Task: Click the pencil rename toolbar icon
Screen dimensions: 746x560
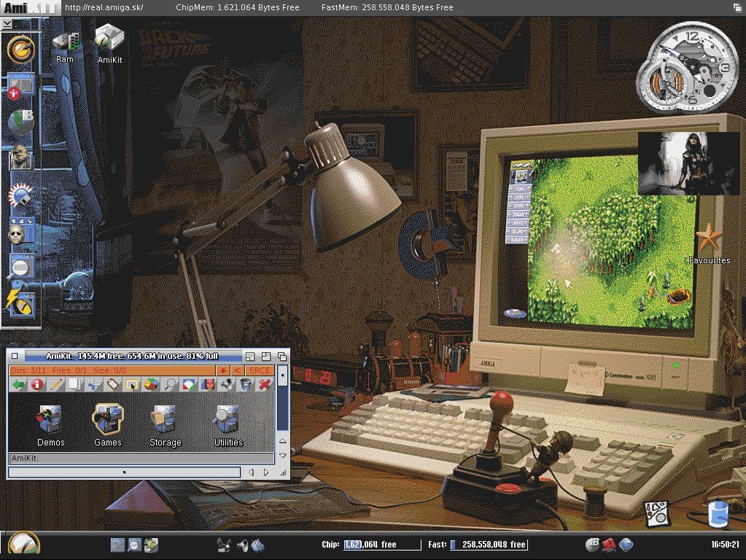Action: pyautogui.click(x=55, y=384)
